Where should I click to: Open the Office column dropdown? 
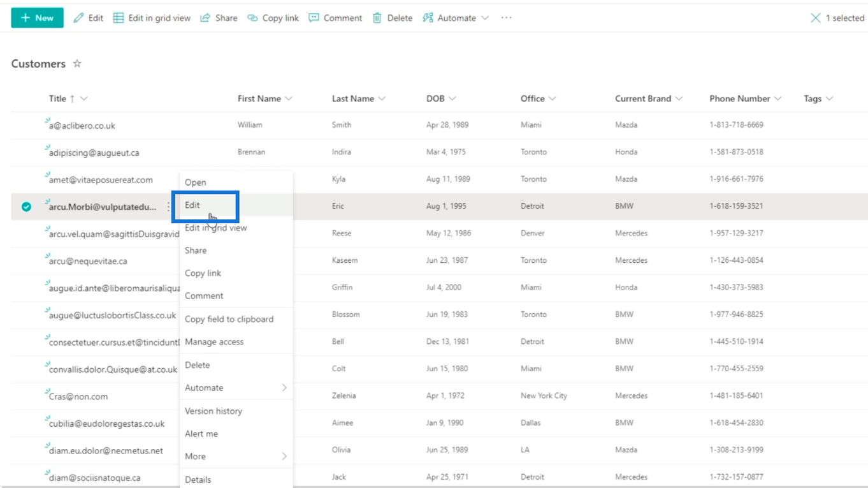click(x=552, y=98)
